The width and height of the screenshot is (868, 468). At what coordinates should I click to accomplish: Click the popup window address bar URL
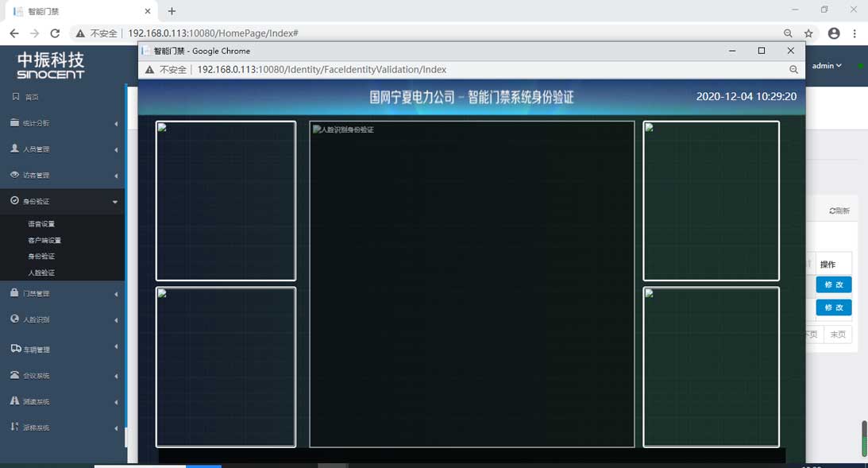pyautogui.click(x=322, y=70)
